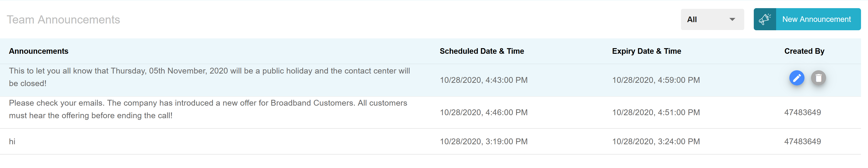Select the Created By column header
Image resolution: width=868 pixels, height=168 pixels.
[x=804, y=51]
